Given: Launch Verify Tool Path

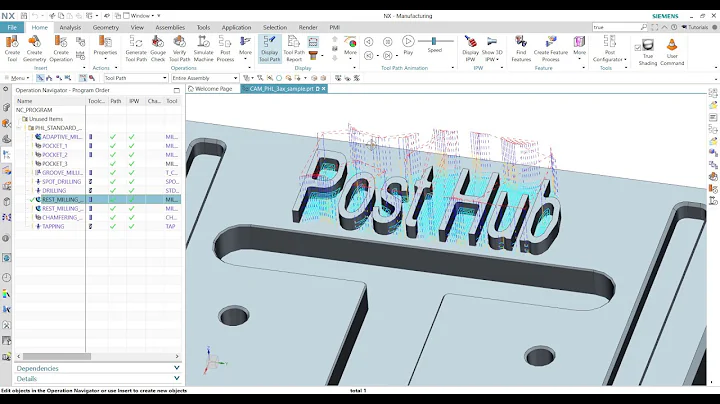Looking at the screenshot, I should pyautogui.click(x=180, y=49).
